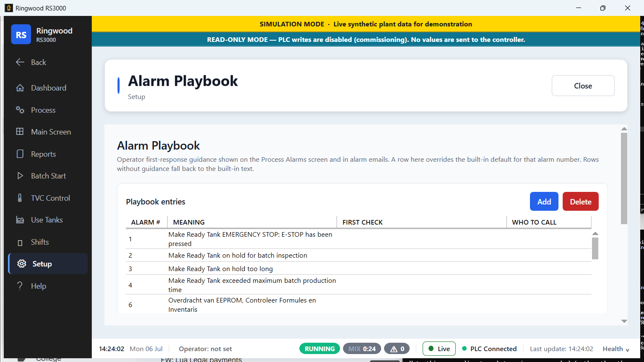Click the page vertical scrollbar thumb
This screenshot has width=644, height=362.
(624, 178)
